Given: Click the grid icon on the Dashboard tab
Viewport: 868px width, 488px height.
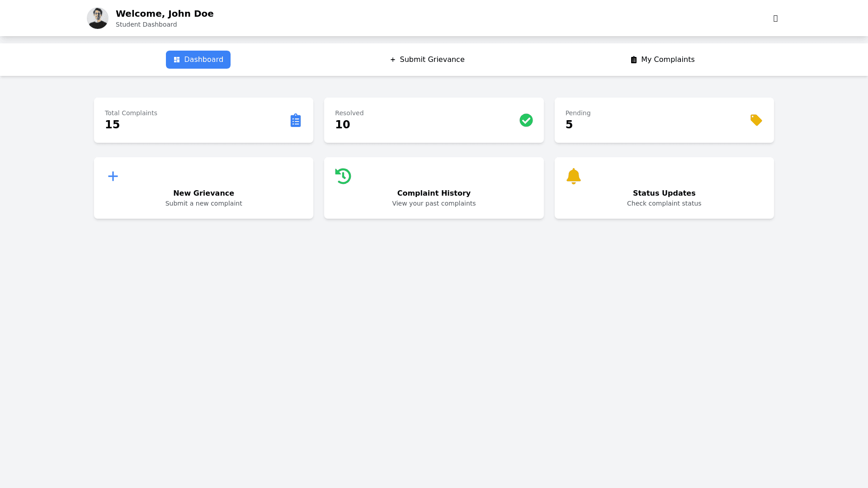Looking at the screenshot, I should 177,60.
